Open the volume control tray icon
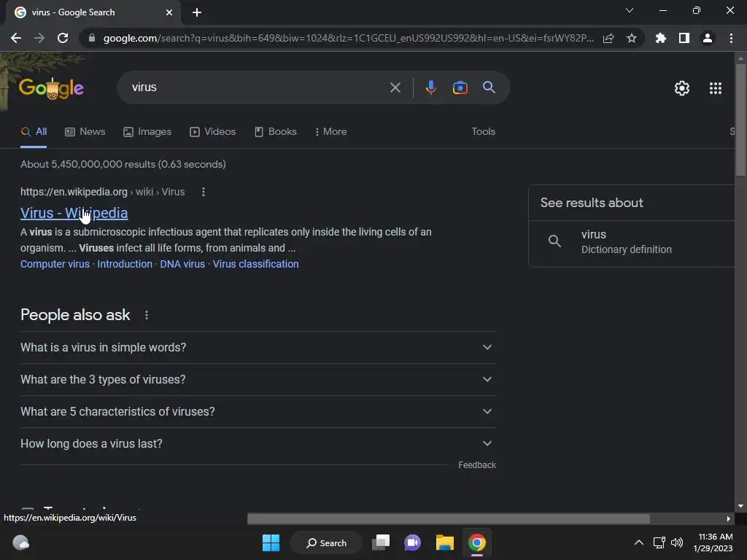 coord(676,542)
